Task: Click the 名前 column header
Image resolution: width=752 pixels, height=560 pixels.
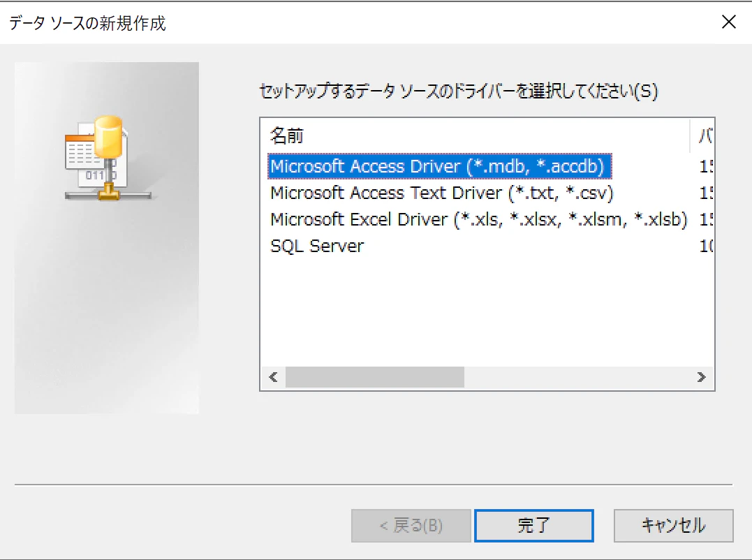Action: [x=475, y=136]
